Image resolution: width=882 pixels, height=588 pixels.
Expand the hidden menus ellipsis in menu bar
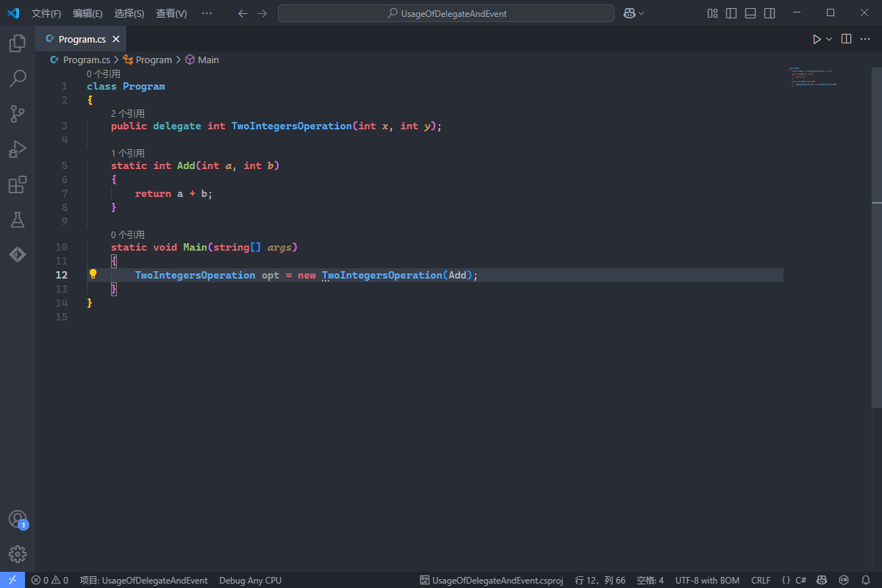tap(207, 13)
